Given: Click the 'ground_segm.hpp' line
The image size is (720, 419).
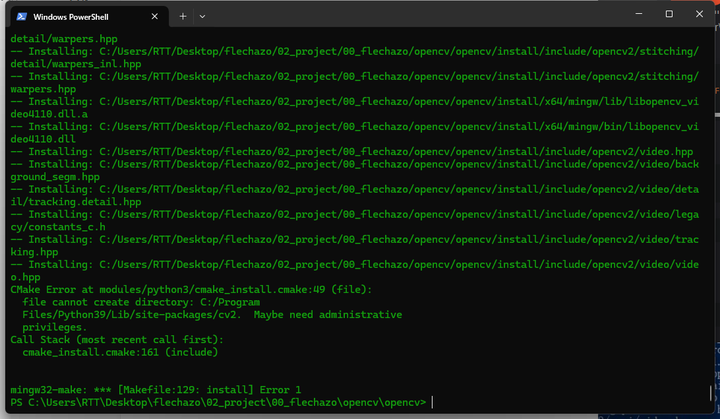Looking at the screenshot, I should (55, 177).
